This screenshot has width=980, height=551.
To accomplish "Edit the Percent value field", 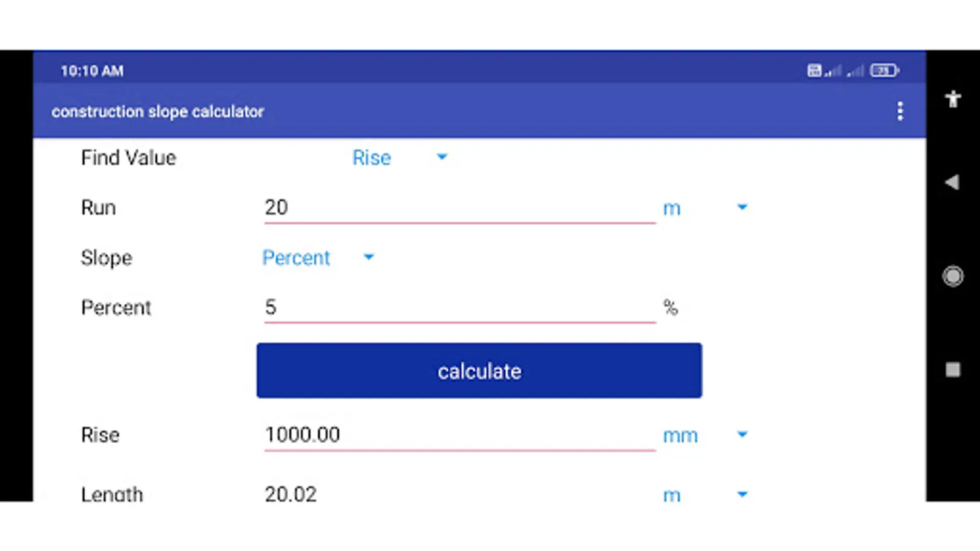I will (459, 307).
